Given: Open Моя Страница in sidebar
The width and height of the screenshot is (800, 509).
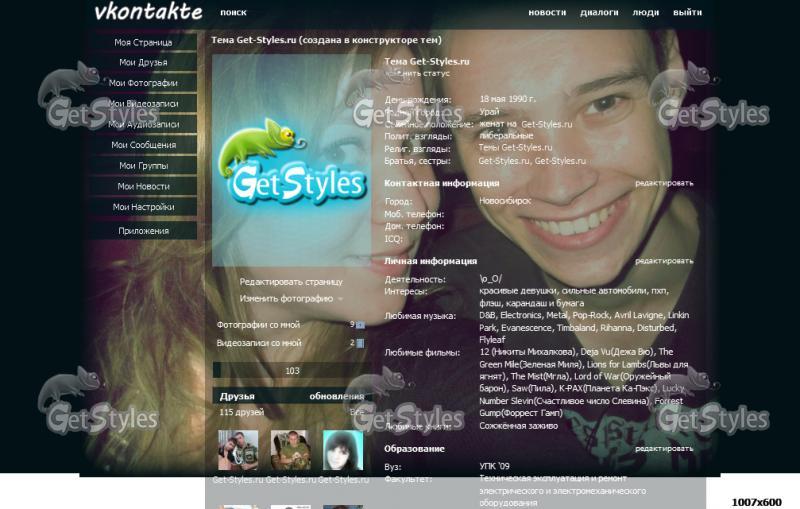Looking at the screenshot, I should click(x=143, y=43).
